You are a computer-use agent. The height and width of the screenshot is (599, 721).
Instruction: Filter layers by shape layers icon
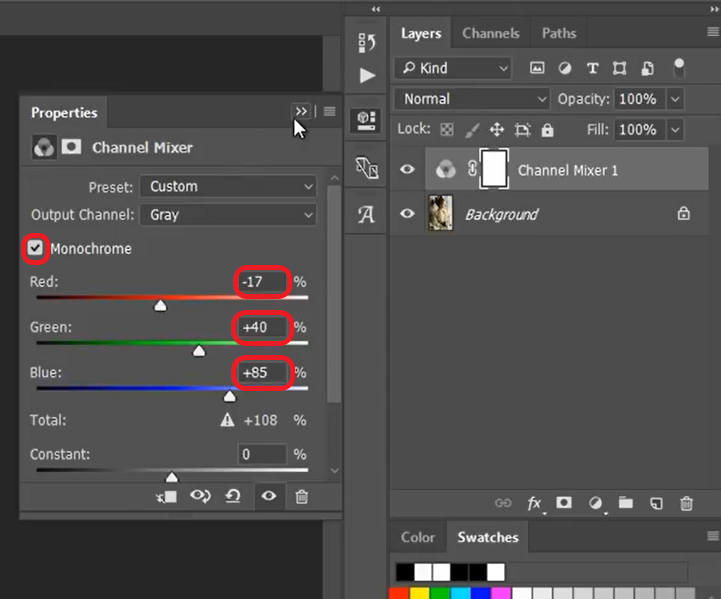pyautogui.click(x=619, y=68)
